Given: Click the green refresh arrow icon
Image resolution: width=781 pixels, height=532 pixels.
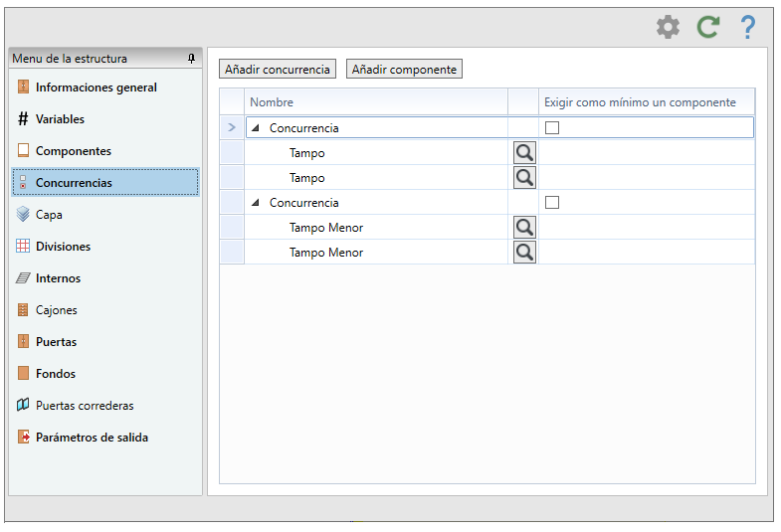Looking at the screenshot, I should 707,27.
